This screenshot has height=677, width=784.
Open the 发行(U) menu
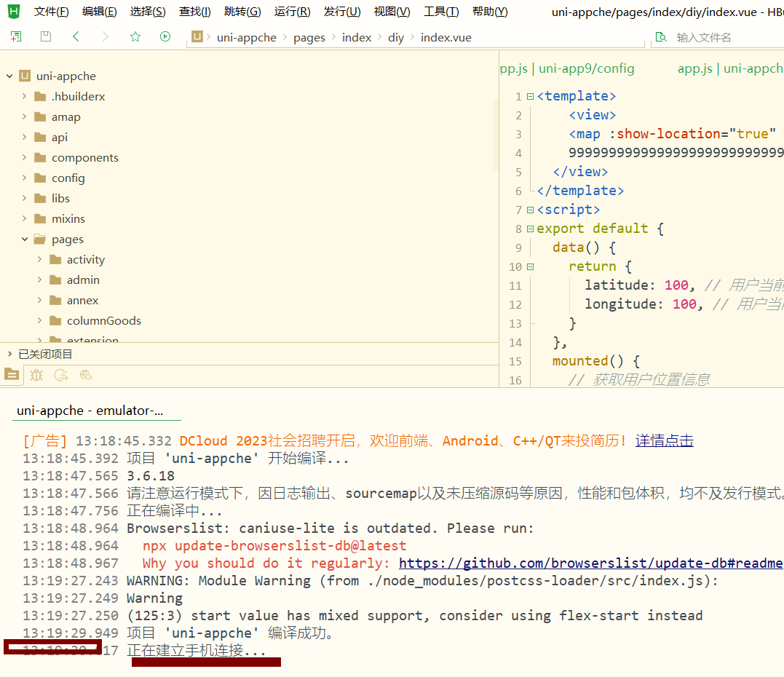[x=342, y=11]
